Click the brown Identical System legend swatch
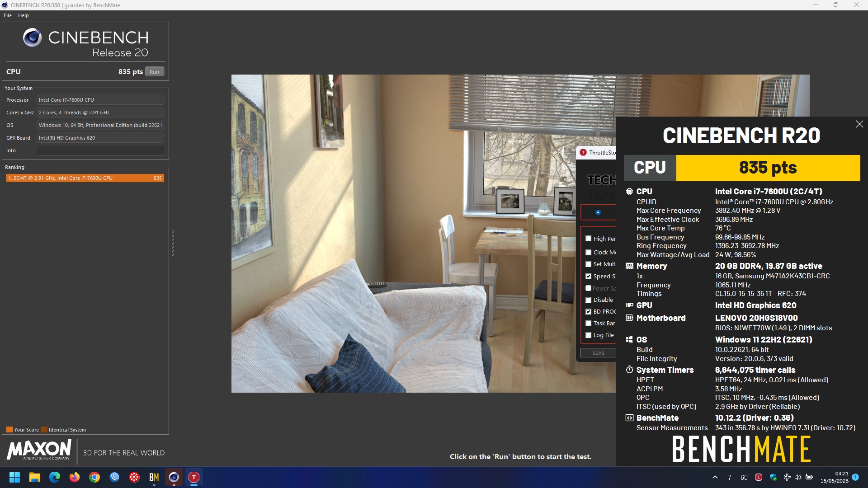The image size is (868, 488). coord(44,430)
